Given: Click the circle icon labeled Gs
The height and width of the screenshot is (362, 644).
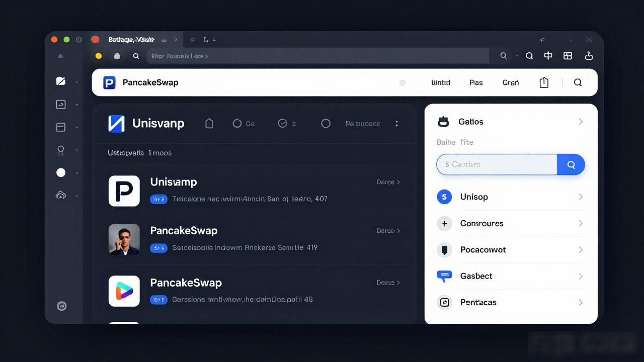Looking at the screenshot, I should (237, 123).
